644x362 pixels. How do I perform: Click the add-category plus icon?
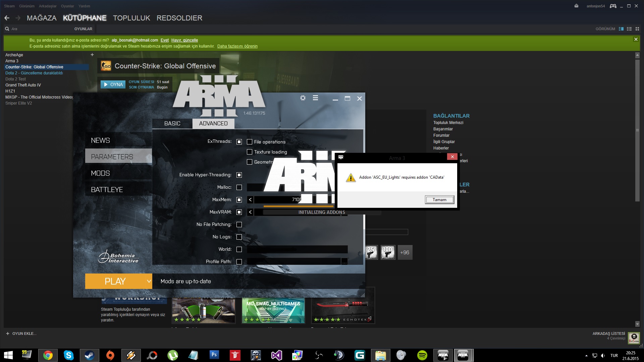tap(92, 55)
